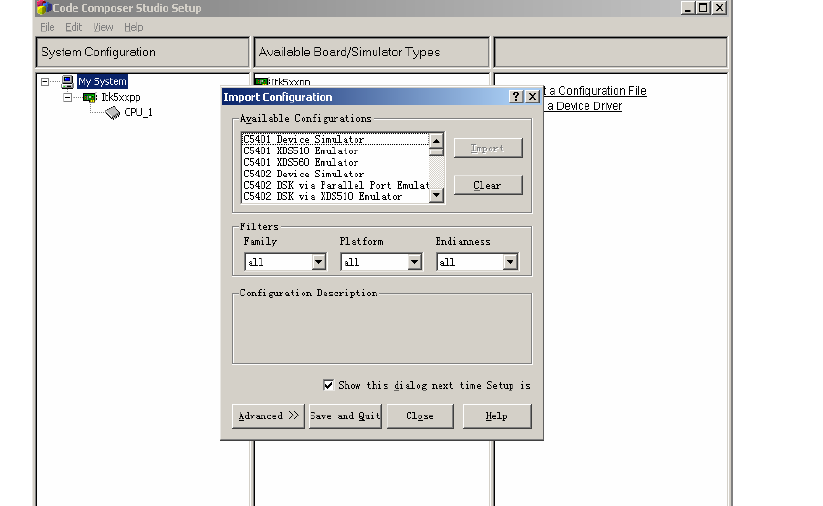Screen dimensions: 823x506
Task: Click the CPU_1 chip icon
Action: (x=113, y=112)
